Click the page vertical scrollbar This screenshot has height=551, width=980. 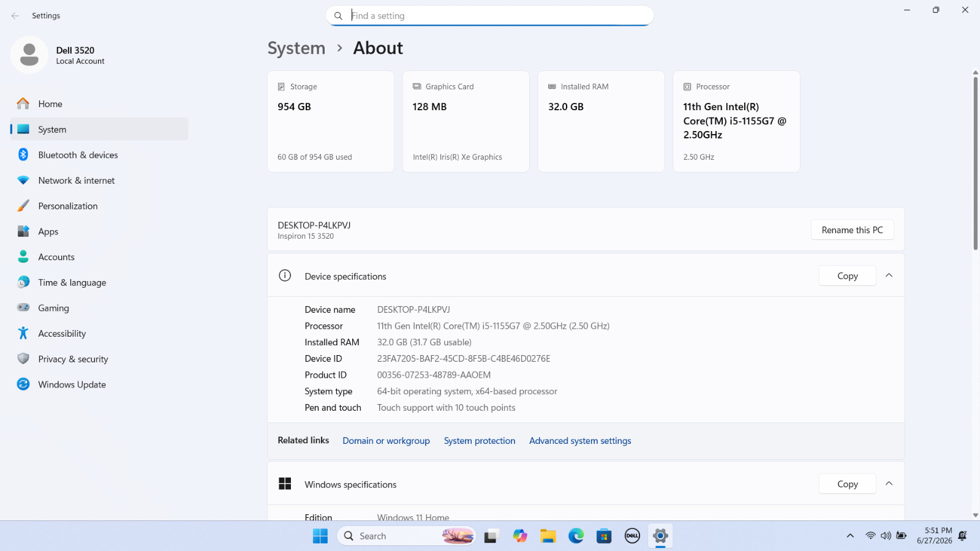tap(976, 163)
